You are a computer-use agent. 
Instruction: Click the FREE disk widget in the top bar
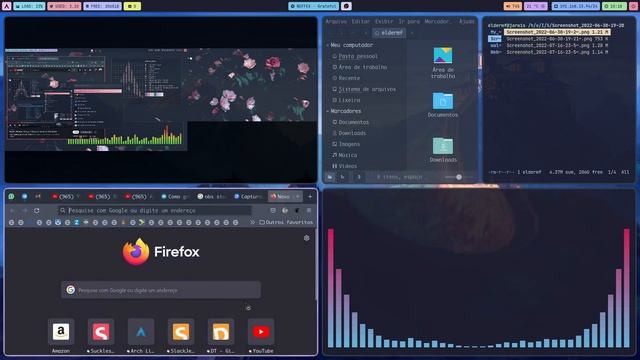102,6
